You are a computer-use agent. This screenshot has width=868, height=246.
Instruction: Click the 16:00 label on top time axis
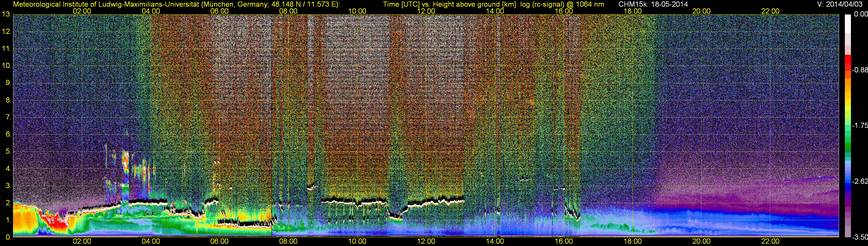[564, 11]
